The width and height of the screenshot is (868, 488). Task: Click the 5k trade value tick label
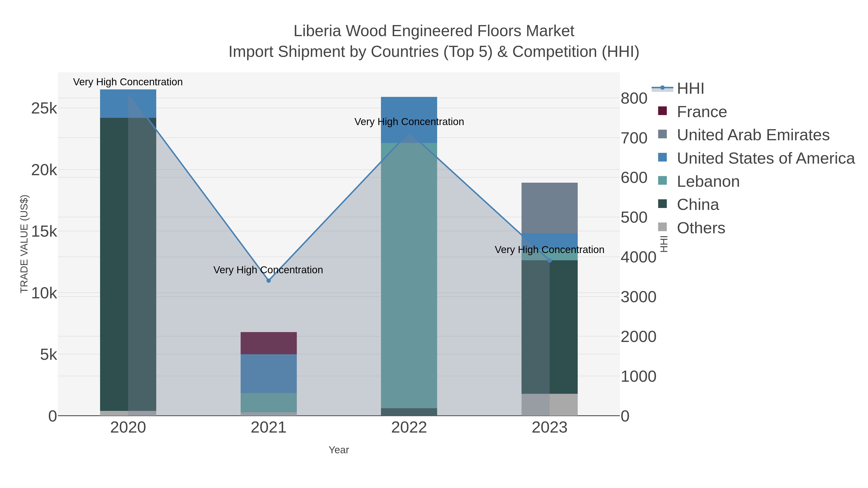click(x=48, y=355)
